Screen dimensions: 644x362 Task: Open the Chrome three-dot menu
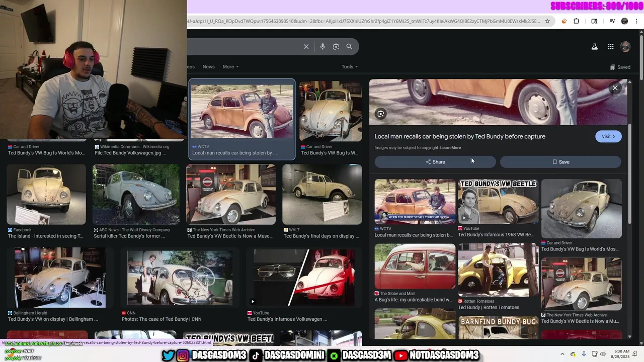click(637, 21)
